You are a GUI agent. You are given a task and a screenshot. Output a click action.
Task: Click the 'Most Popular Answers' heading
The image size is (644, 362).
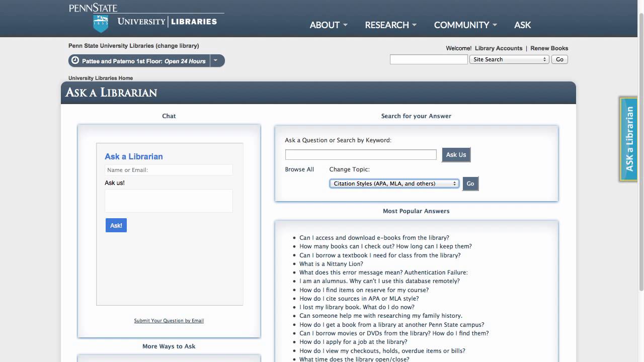[416, 211]
